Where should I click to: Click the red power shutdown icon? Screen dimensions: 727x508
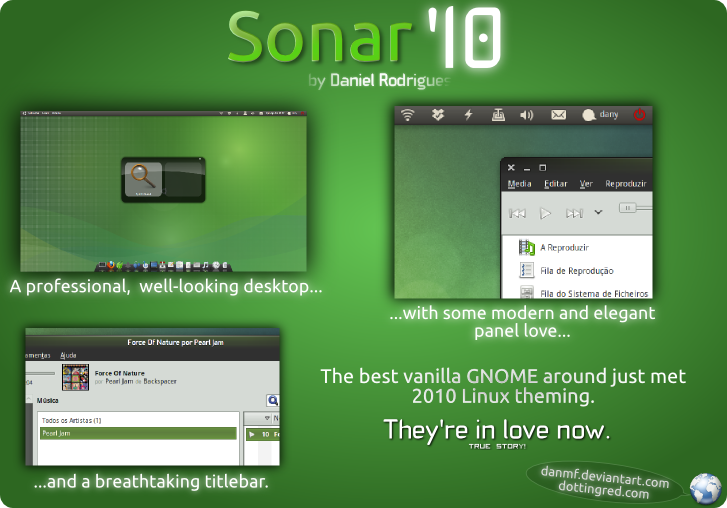click(x=639, y=114)
